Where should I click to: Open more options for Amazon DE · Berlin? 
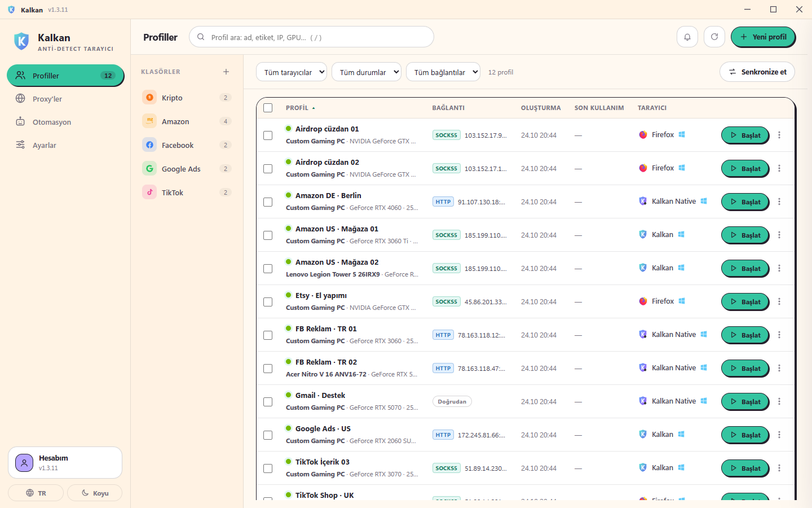779,202
